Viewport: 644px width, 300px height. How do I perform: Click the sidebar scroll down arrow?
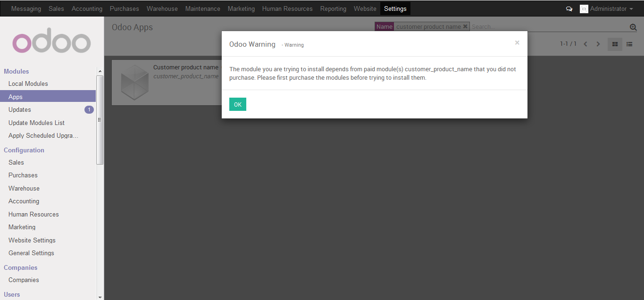coord(100,297)
